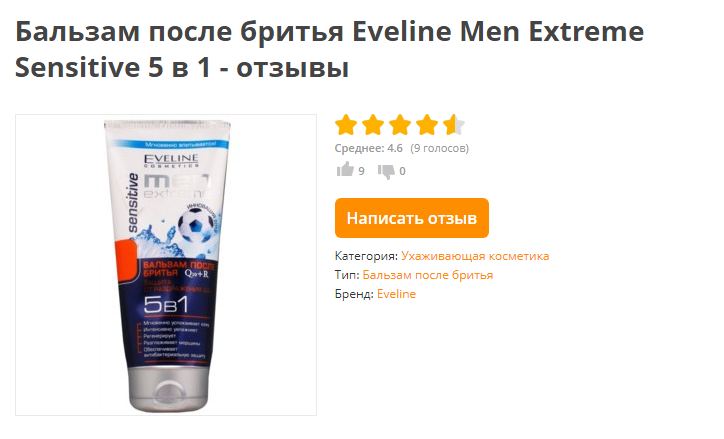Open the Eveline brand link
The height and width of the screenshot is (439, 724).
point(396,294)
